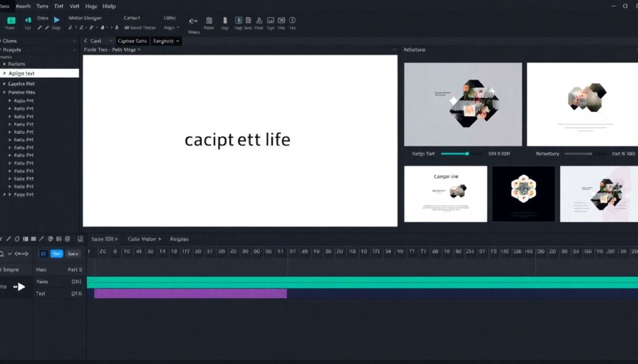This screenshot has width=638, height=364.
Task: Click the double-headed arrow icon in timeline controls
Action: click(22, 254)
